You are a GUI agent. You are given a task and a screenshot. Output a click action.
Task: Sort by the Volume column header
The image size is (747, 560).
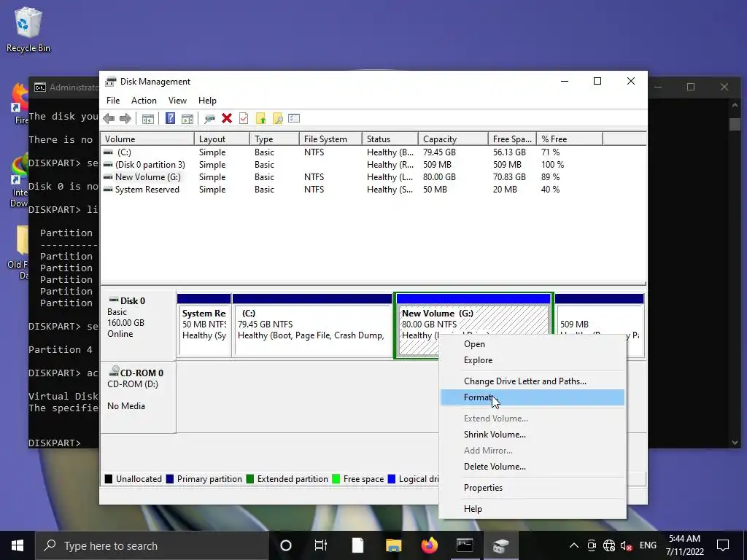[147, 139]
